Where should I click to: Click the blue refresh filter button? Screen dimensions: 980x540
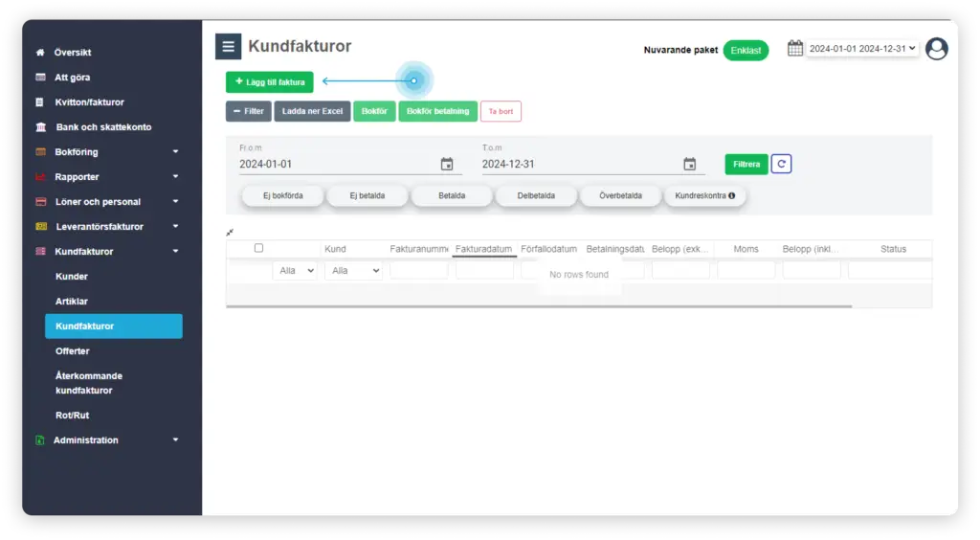[781, 164]
